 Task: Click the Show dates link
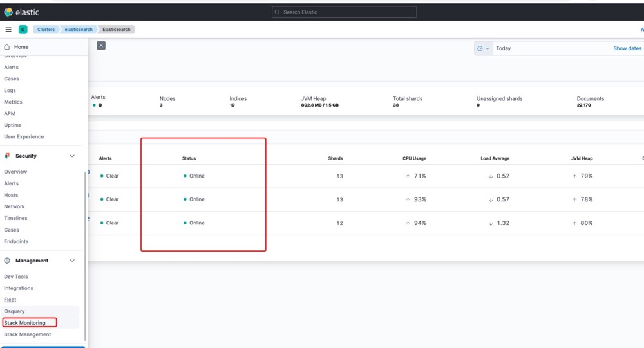point(627,48)
